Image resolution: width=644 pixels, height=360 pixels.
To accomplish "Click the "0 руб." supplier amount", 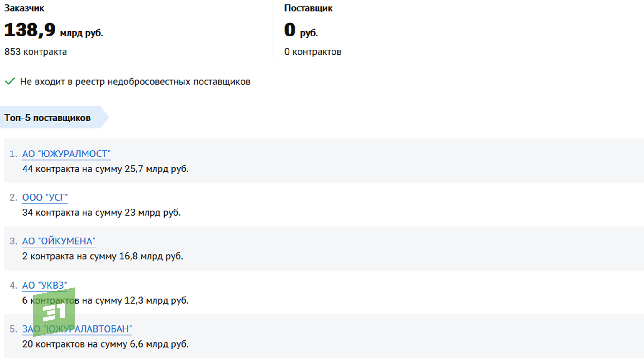I will coord(301,31).
